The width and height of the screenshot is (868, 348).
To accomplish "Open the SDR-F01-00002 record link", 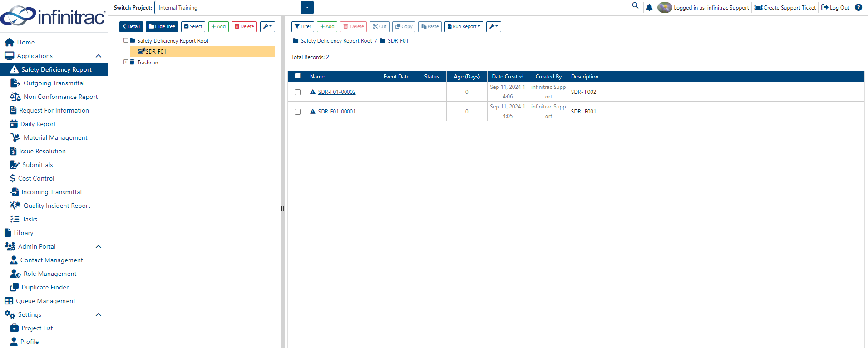I will (337, 92).
